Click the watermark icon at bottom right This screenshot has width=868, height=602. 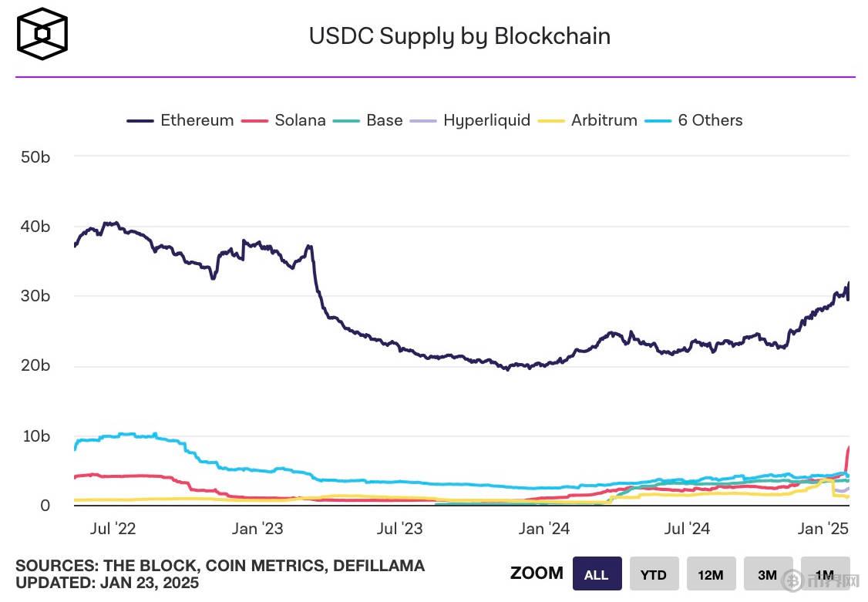click(790, 580)
